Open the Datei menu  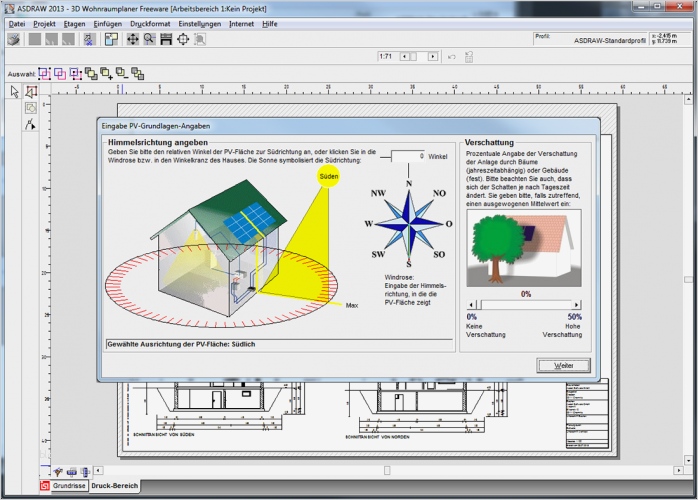tap(16, 22)
